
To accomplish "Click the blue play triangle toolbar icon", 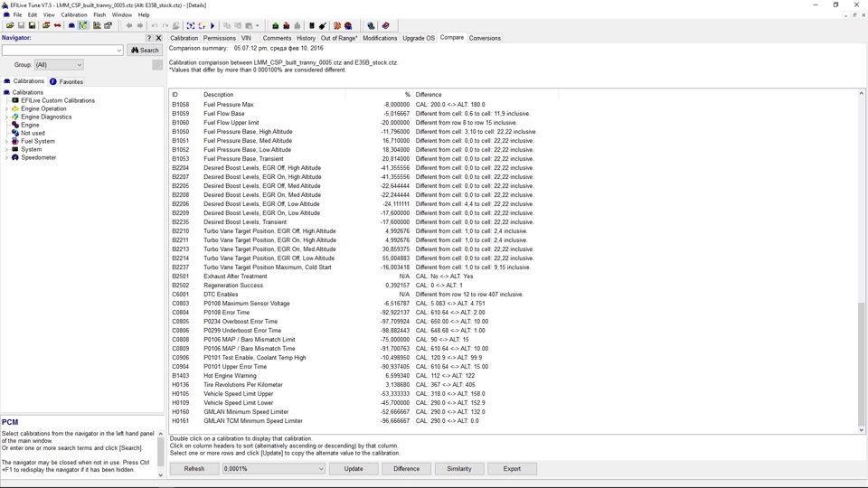I will (212, 25).
